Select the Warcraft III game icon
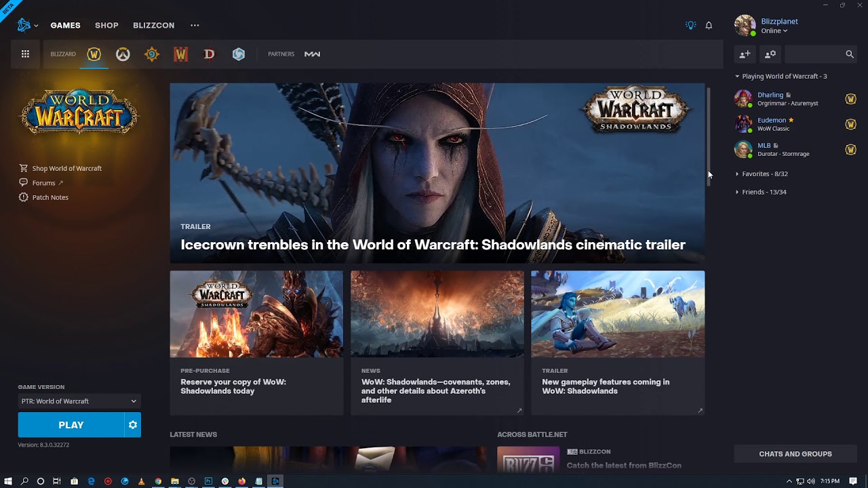The image size is (868, 488). [180, 54]
